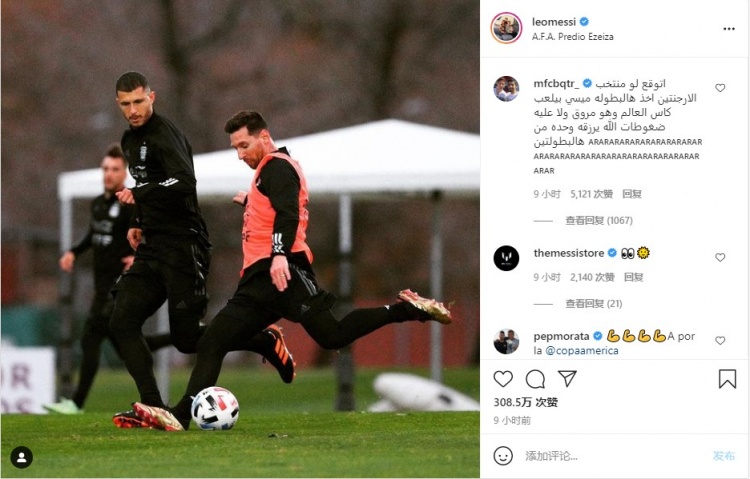This screenshot has height=479, width=750.
Task: Like the post with the heart icon
Action: click(503, 379)
